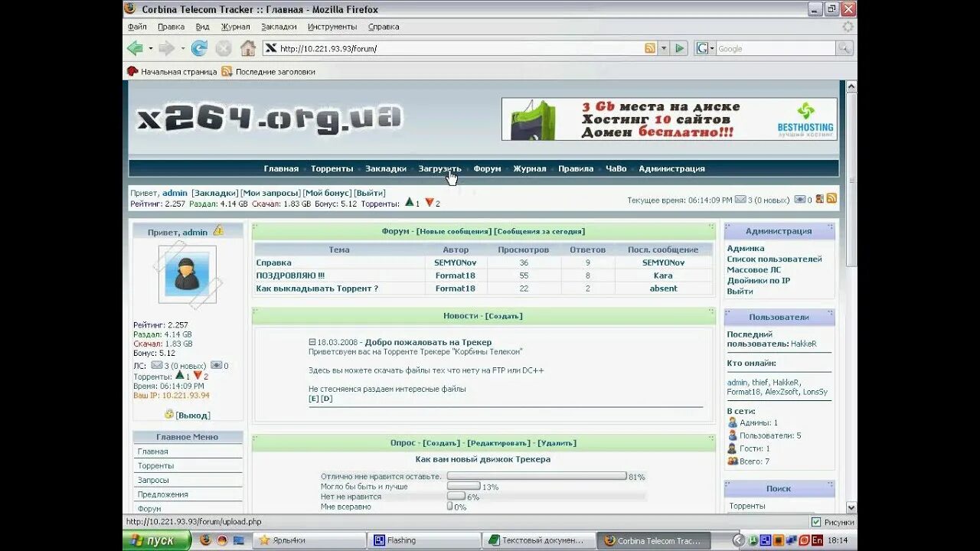The image size is (980, 551).
Task: Open Админка link in Администрация panel
Action: point(746,249)
